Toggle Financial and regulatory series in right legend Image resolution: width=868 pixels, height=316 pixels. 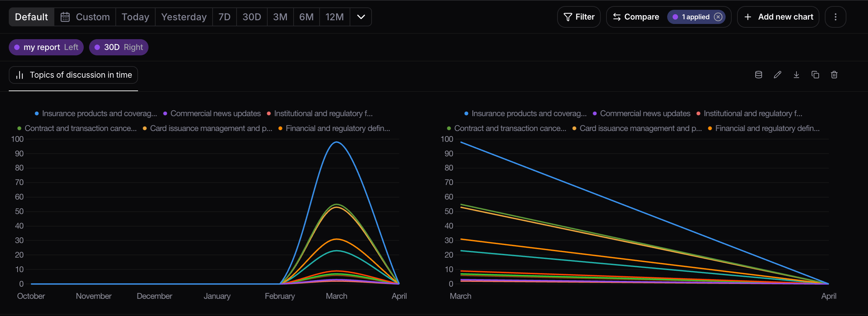click(764, 128)
